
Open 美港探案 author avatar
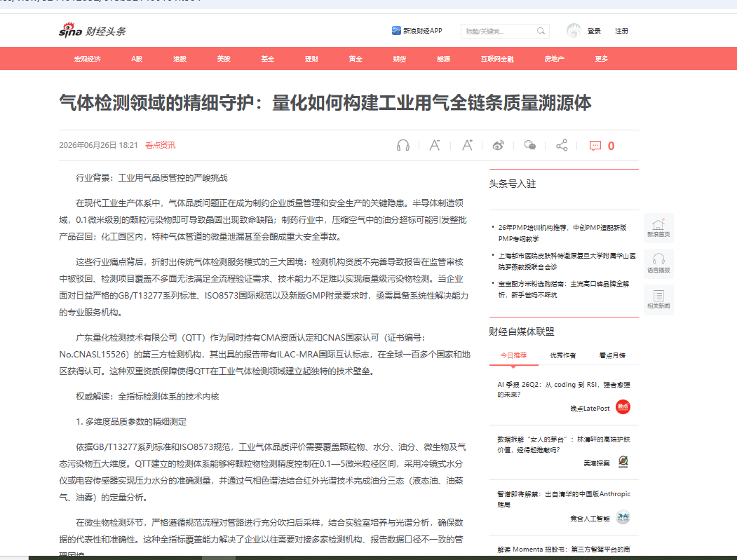[623, 462]
